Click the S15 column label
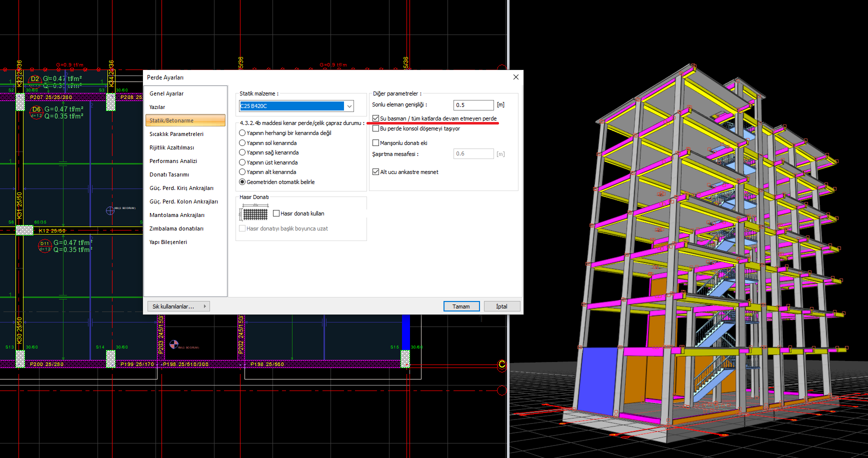 coord(395,347)
